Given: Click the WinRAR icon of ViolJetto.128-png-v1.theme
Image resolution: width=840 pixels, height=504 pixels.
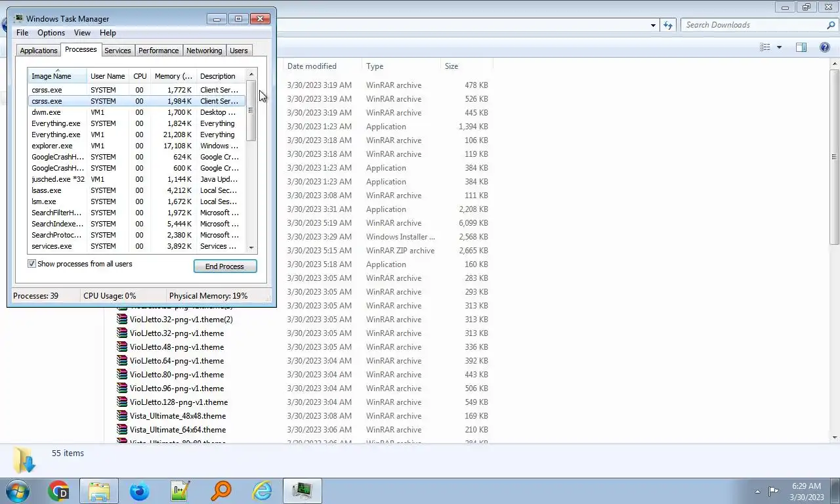Looking at the screenshot, I should coord(122,402).
